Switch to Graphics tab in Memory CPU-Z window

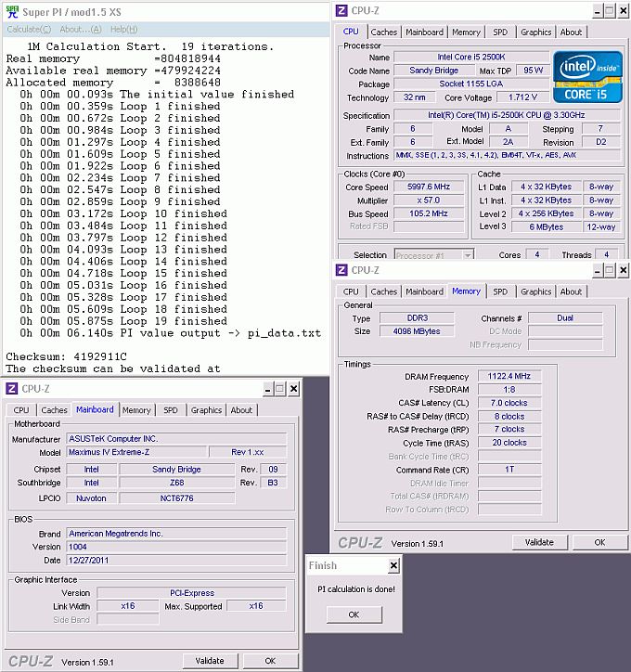[536, 291]
